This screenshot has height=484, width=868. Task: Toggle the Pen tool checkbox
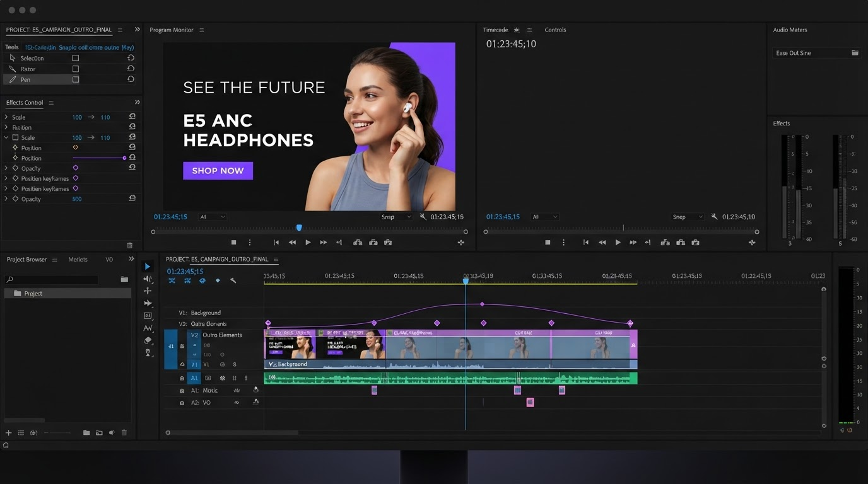[x=76, y=79]
